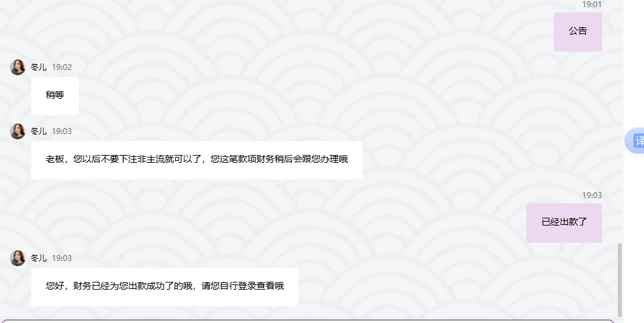This screenshot has height=323, width=644.
Task: Click 冬儿's avatar beside the 稍等 message
Action: click(x=18, y=67)
